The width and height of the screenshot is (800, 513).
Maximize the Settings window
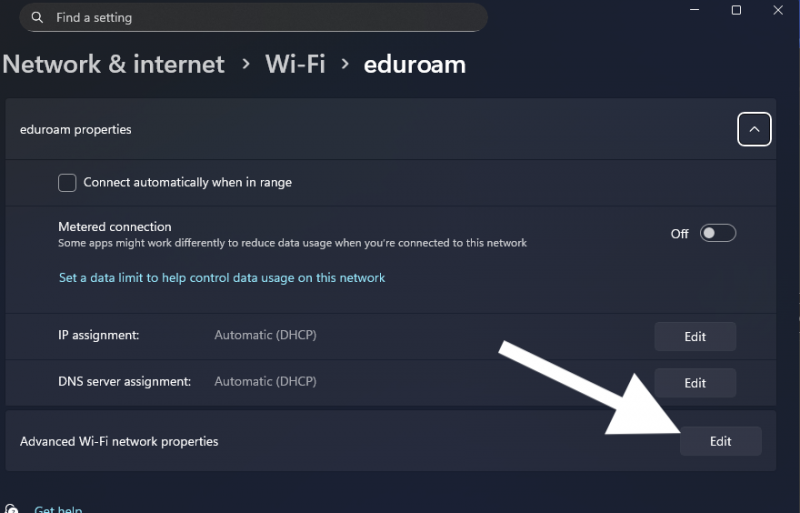tap(736, 10)
